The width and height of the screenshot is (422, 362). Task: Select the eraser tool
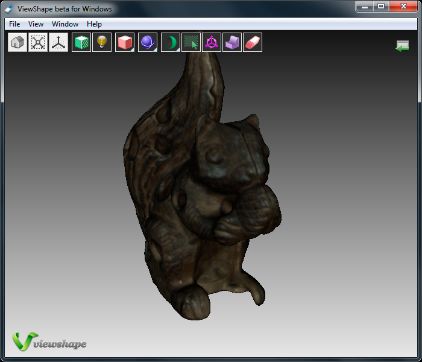(x=253, y=42)
